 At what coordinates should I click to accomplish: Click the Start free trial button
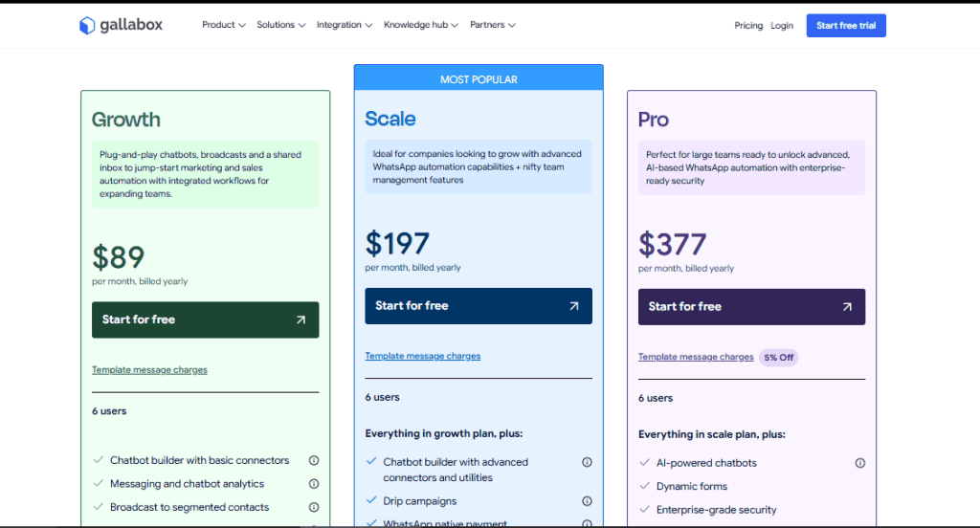click(846, 26)
